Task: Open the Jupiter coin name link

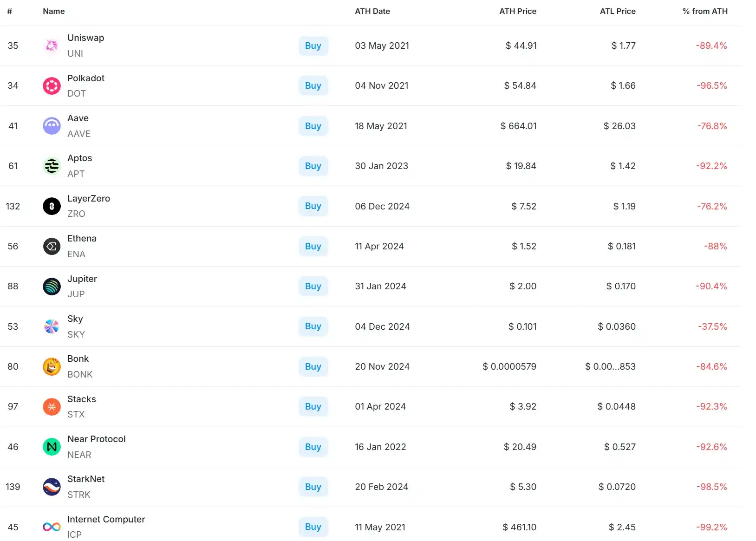Action: (x=82, y=279)
